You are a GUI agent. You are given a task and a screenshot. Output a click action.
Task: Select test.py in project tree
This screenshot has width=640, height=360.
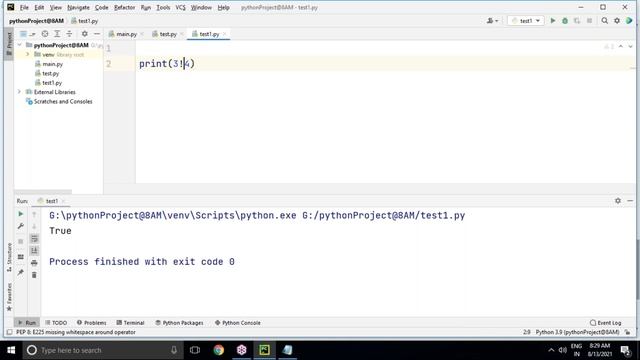pyautogui.click(x=51, y=73)
